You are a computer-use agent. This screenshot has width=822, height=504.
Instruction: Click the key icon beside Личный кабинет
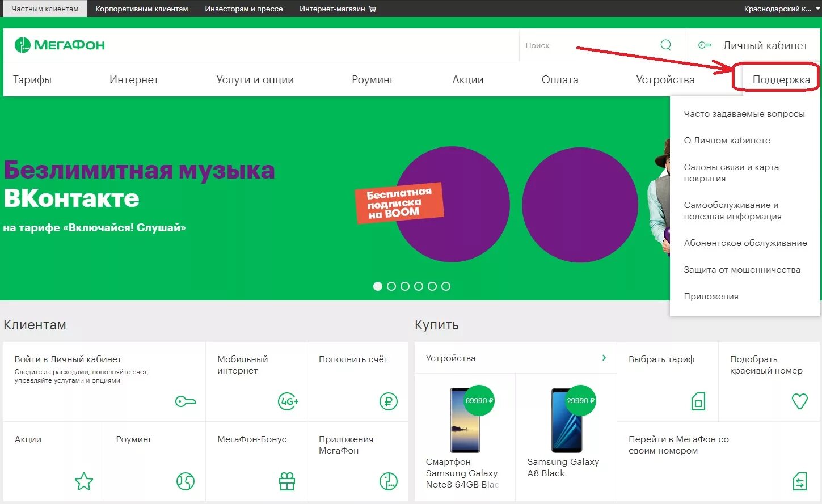(705, 45)
